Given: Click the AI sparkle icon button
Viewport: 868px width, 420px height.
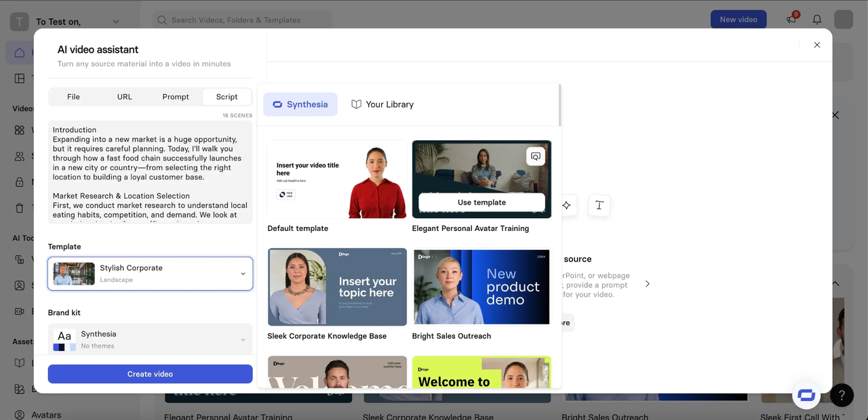Looking at the screenshot, I should [566, 205].
